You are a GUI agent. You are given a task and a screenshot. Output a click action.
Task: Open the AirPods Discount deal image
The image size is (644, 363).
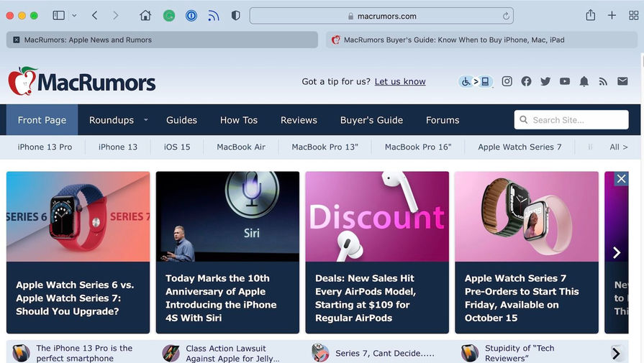[x=377, y=216]
